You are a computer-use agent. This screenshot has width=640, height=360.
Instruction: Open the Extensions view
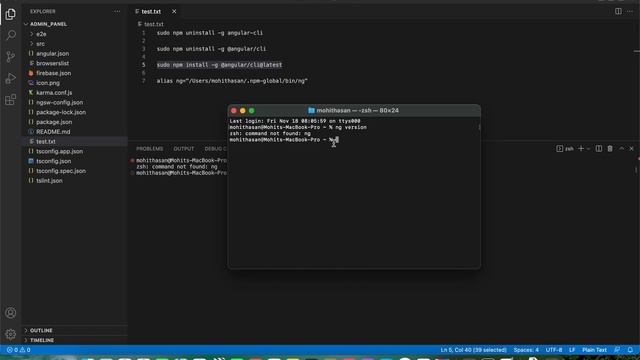pos(11,100)
